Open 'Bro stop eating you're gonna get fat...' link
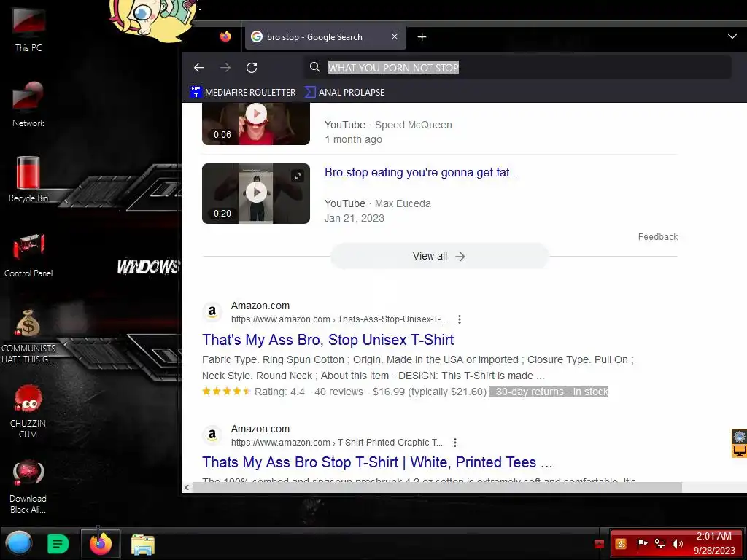 pos(421,172)
